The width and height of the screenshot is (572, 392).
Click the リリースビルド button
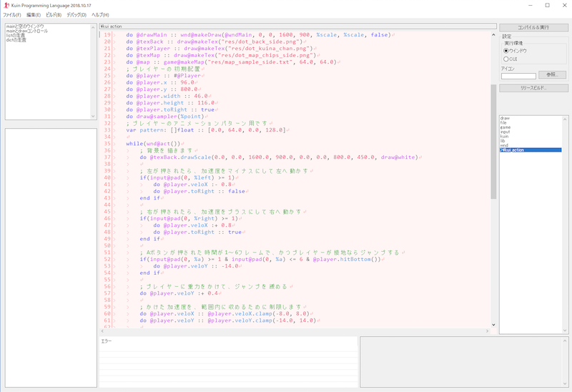[533, 88]
